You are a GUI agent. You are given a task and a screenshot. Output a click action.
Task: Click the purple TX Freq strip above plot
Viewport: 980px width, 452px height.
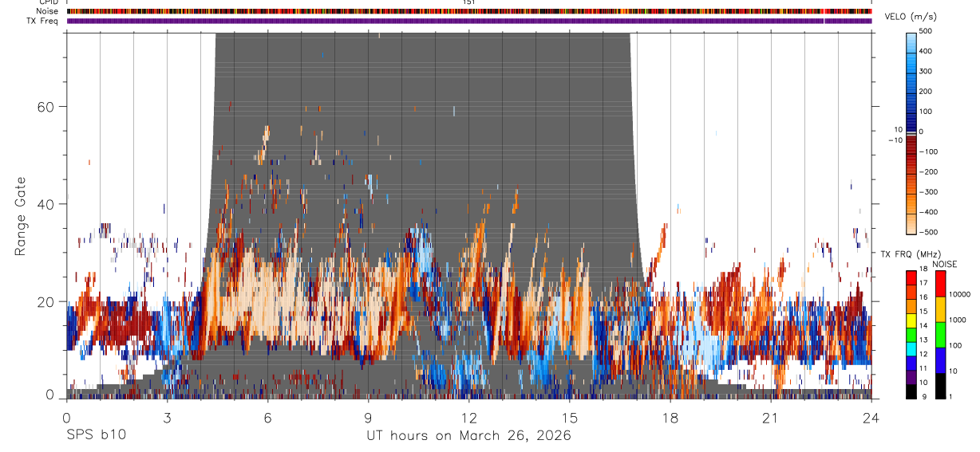[x=469, y=21]
